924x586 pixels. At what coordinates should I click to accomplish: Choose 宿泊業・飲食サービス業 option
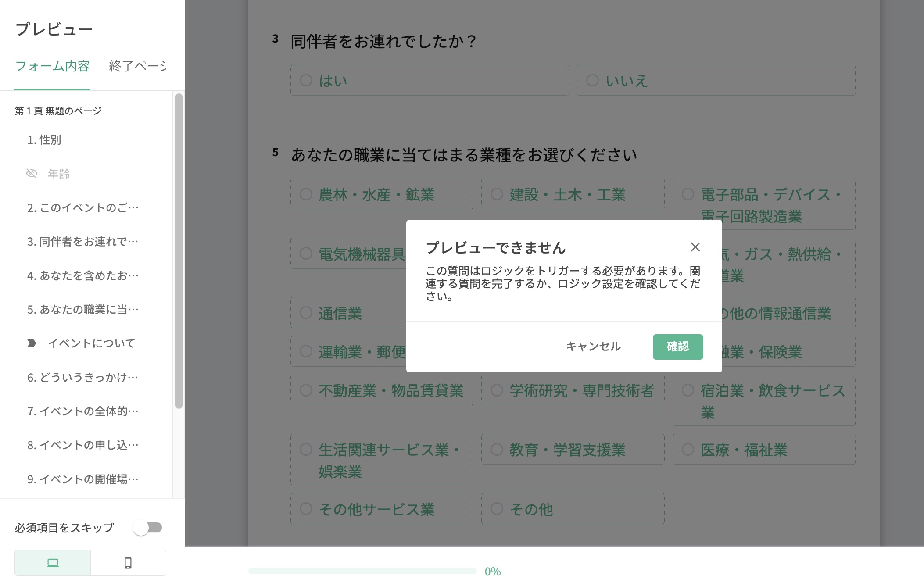tap(764, 400)
